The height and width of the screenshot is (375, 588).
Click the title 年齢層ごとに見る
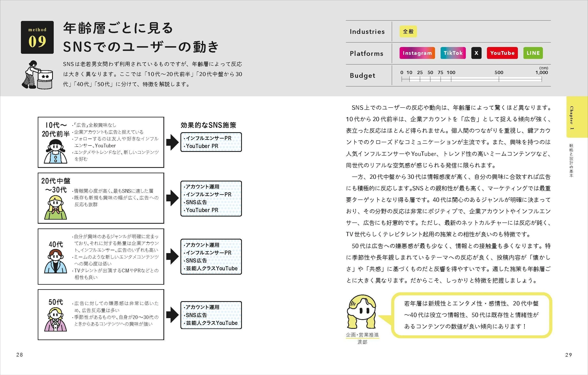[x=118, y=28]
